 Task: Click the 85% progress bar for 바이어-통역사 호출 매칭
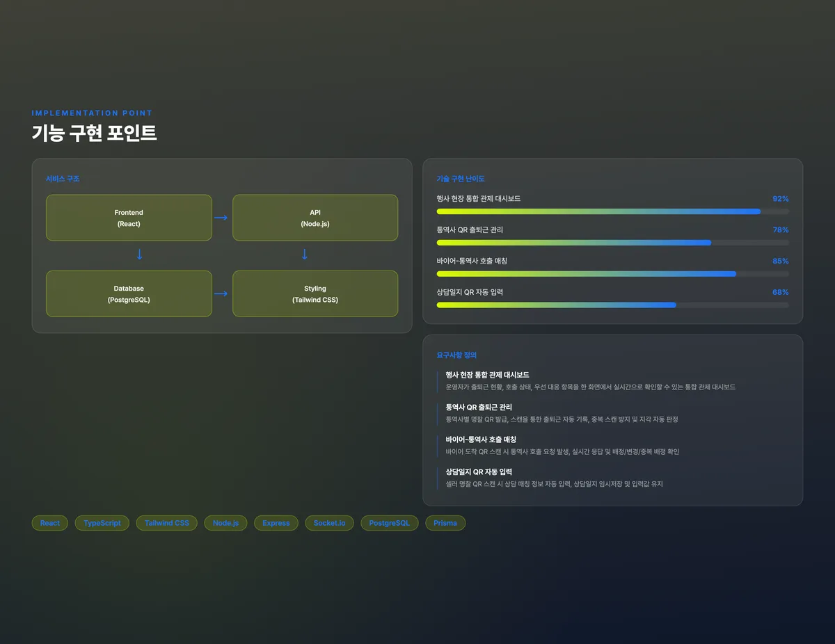point(613,274)
